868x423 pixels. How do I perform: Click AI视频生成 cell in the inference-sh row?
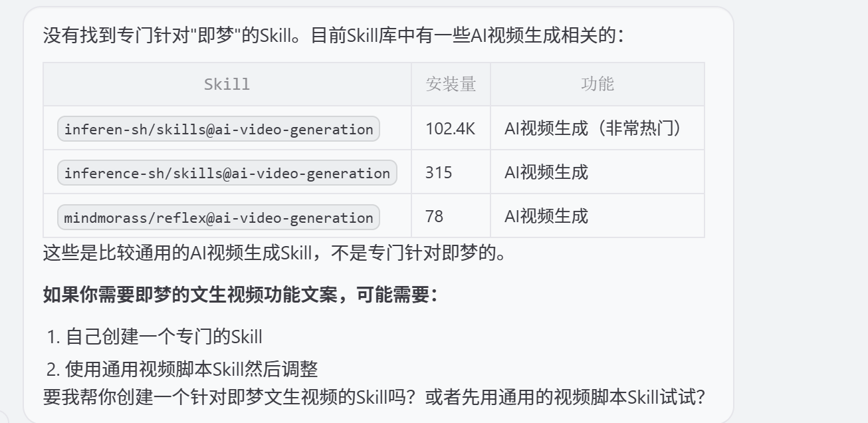tap(546, 173)
